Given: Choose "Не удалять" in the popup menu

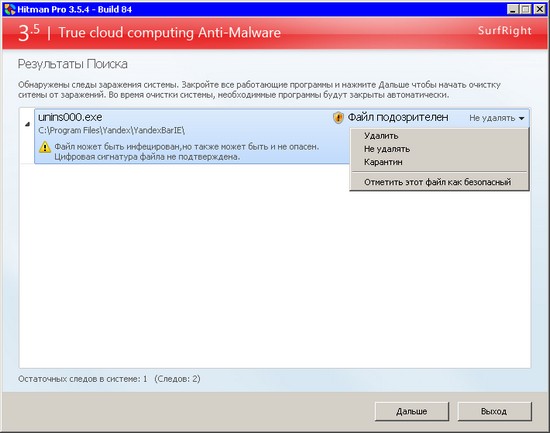Looking at the screenshot, I should click(x=387, y=149).
